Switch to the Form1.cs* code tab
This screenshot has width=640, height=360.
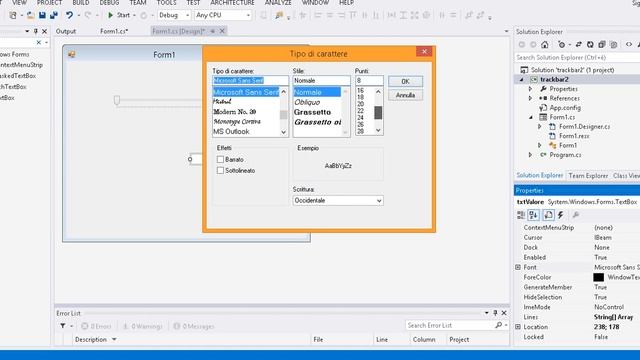(x=114, y=31)
